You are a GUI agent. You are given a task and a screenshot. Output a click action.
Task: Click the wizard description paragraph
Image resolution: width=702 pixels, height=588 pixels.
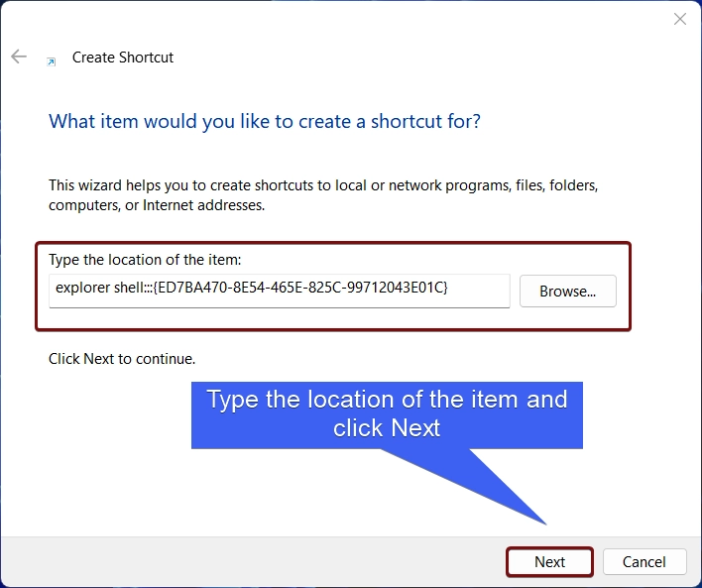(323, 194)
